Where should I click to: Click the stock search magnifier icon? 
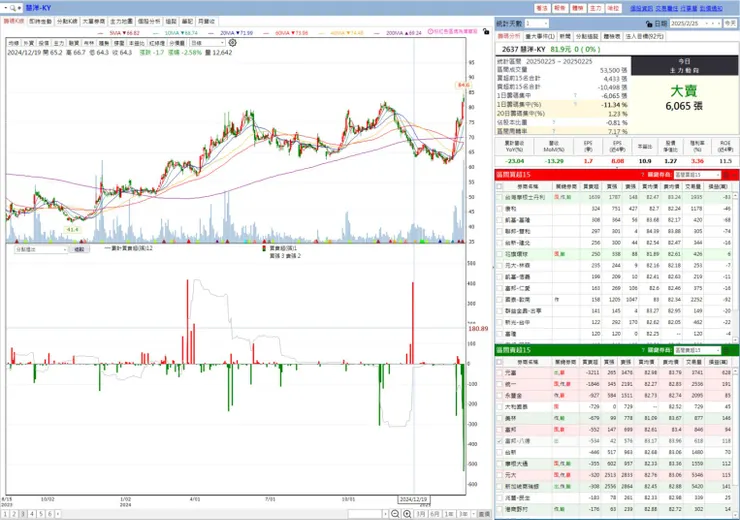(x=13, y=8)
